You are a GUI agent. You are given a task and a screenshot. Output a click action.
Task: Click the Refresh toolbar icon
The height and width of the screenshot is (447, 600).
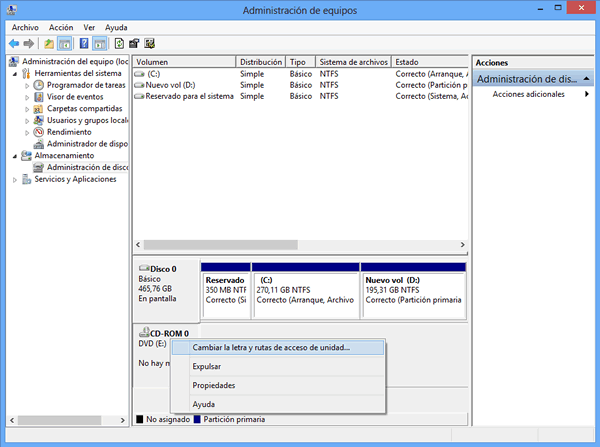119,44
